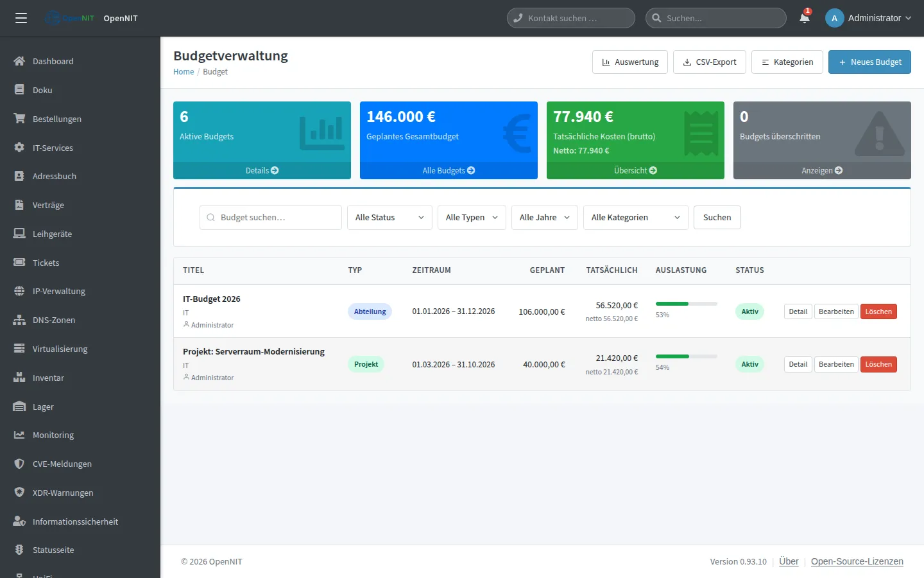Click the Statusseite traffic light icon
924x578 pixels.
tap(19, 550)
